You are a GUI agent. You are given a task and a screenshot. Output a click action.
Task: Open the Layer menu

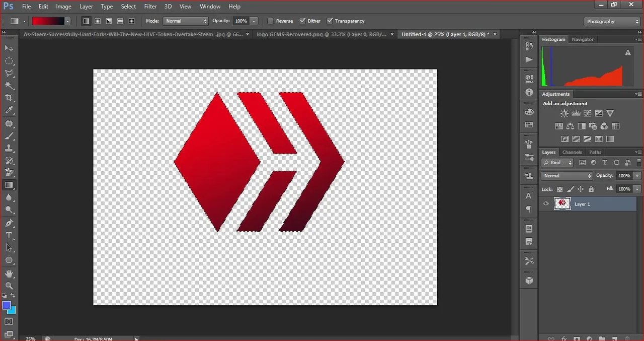click(86, 7)
